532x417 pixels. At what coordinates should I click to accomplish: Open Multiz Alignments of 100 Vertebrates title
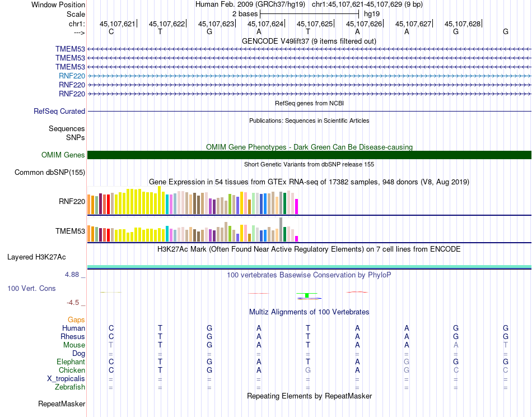coord(309,312)
